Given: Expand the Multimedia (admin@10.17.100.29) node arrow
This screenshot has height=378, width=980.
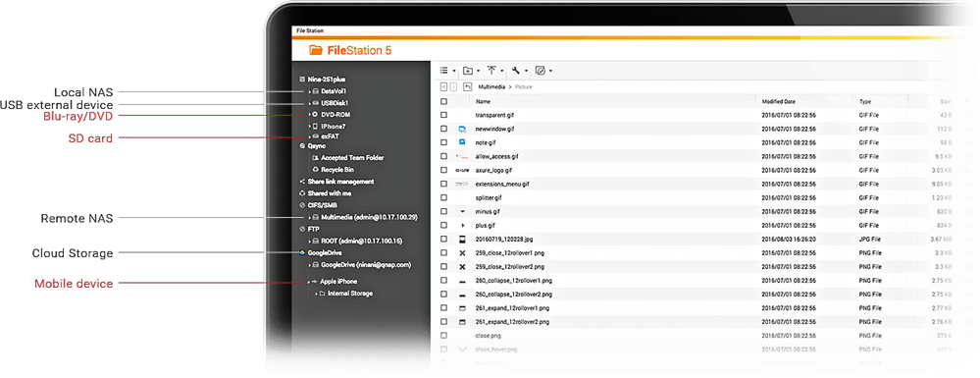Looking at the screenshot, I should 309,217.
